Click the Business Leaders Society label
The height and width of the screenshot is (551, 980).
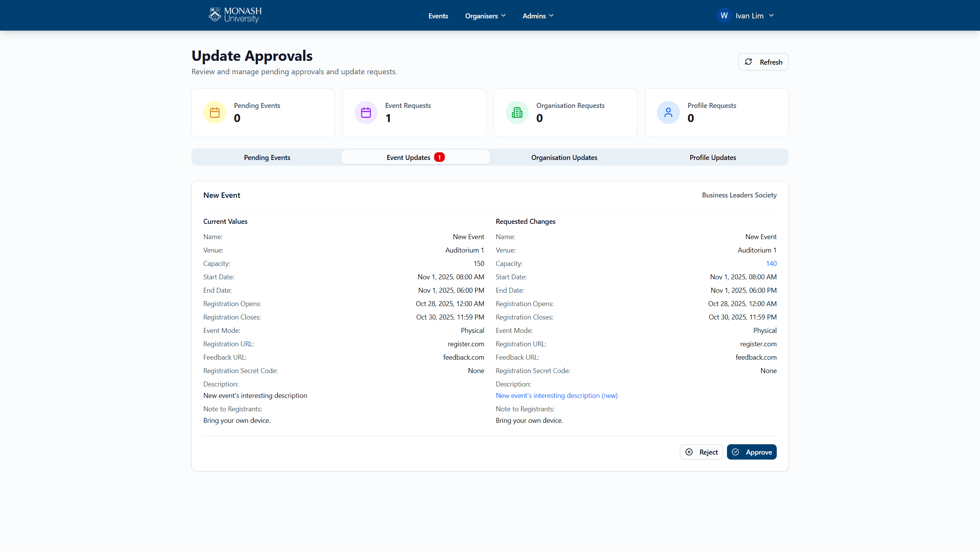[x=739, y=195]
